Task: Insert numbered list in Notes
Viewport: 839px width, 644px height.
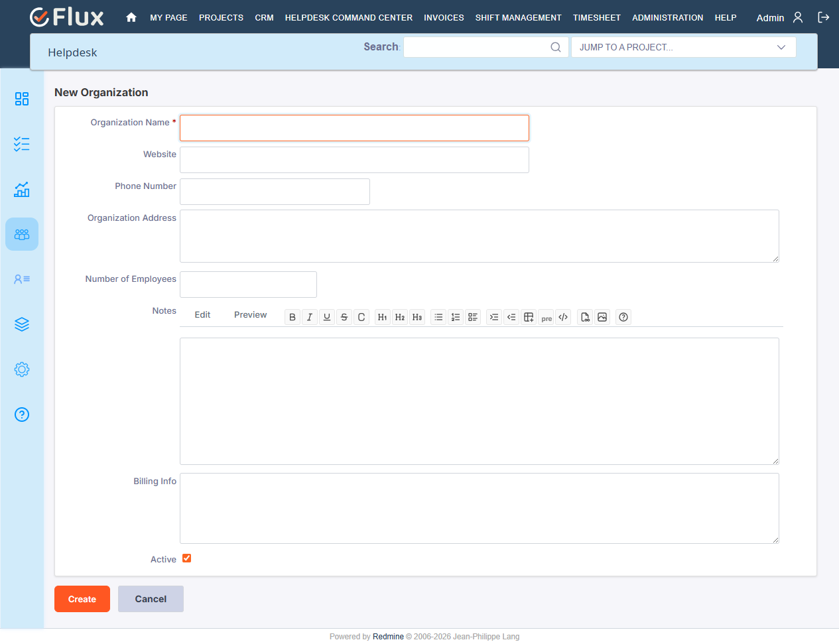Action: pyautogui.click(x=456, y=317)
